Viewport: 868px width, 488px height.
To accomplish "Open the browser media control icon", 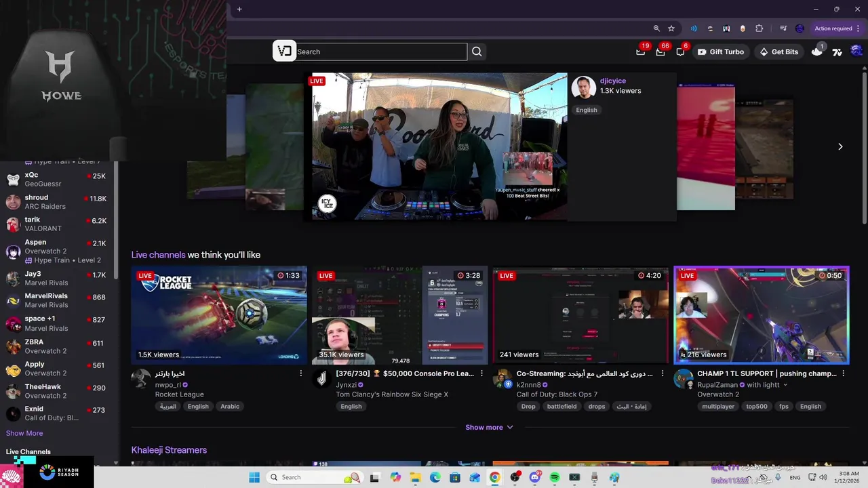I will click(x=783, y=28).
